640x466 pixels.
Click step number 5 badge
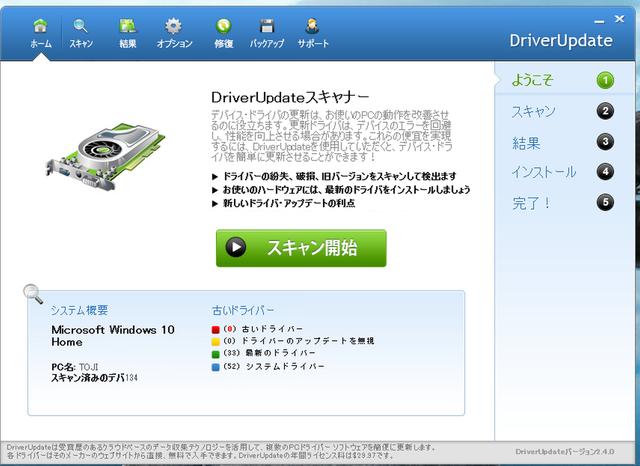click(x=605, y=202)
